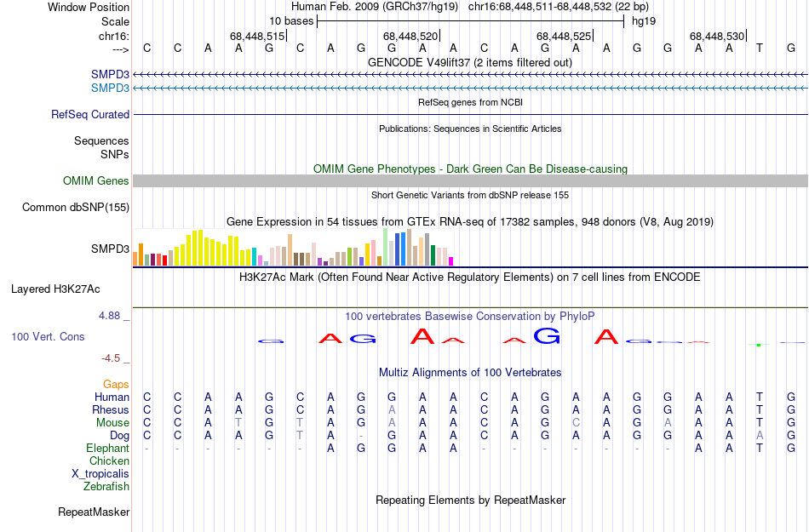This screenshot has width=809, height=532.
Task: Click the Elephant species row label
Action: [108, 448]
